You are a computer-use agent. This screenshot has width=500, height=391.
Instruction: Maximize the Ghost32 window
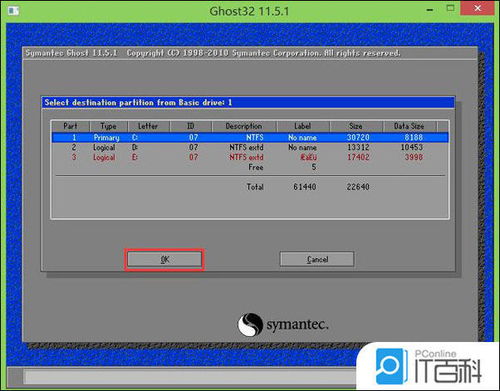450,8
